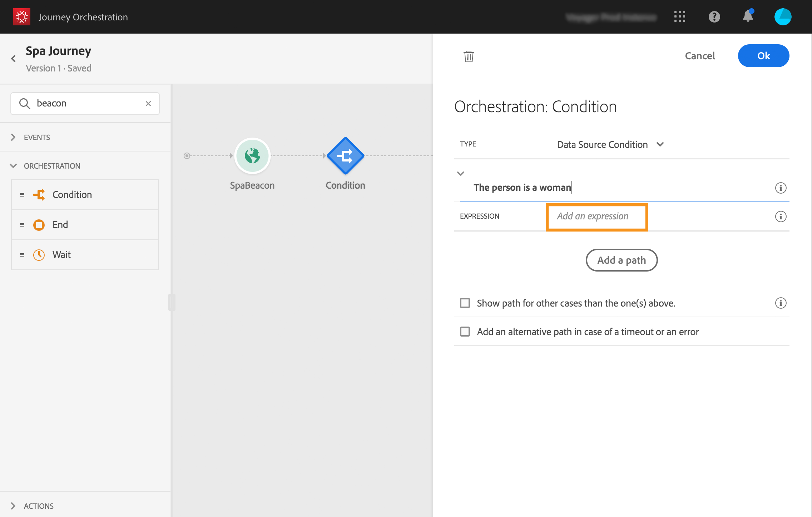This screenshot has height=517, width=812.
Task: Select the Condition diamond node on canvas
Action: pyautogui.click(x=345, y=156)
